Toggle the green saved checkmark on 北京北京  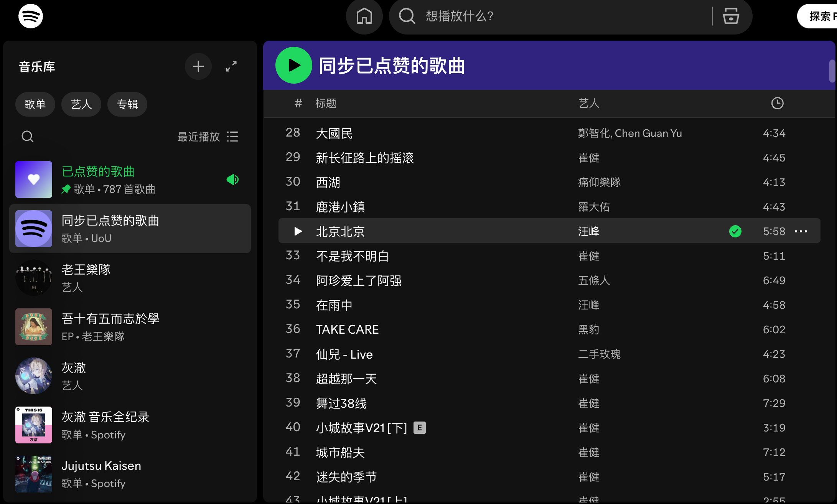pyautogui.click(x=735, y=231)
